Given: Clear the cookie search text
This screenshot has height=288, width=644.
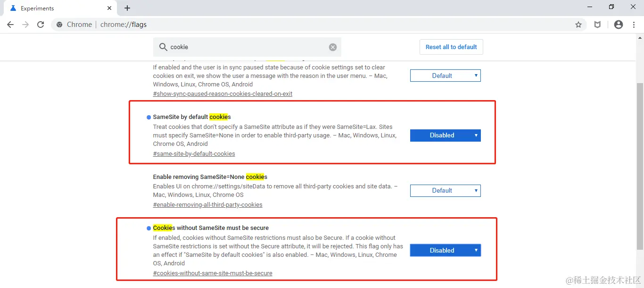Looking at the screenshot, I should 333,47.
